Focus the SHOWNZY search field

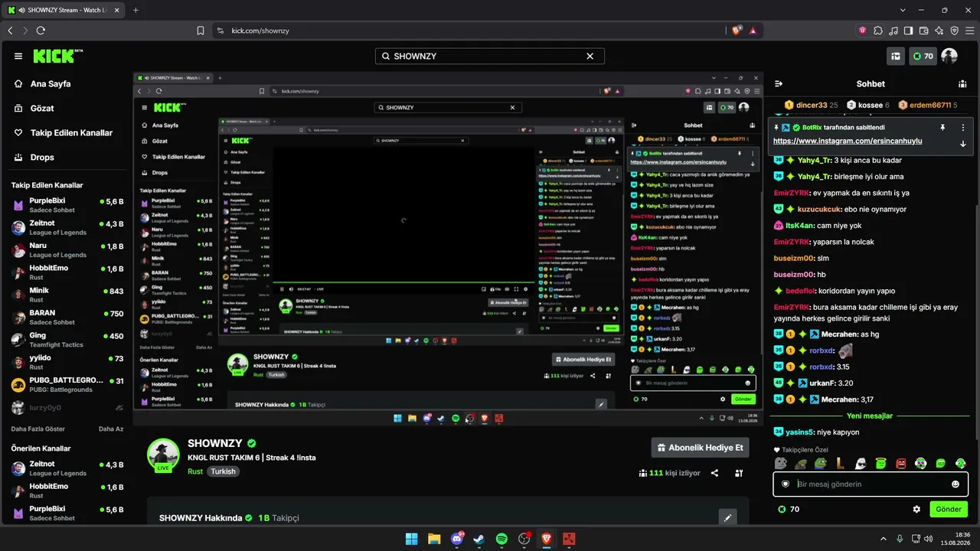pos(489,56)
